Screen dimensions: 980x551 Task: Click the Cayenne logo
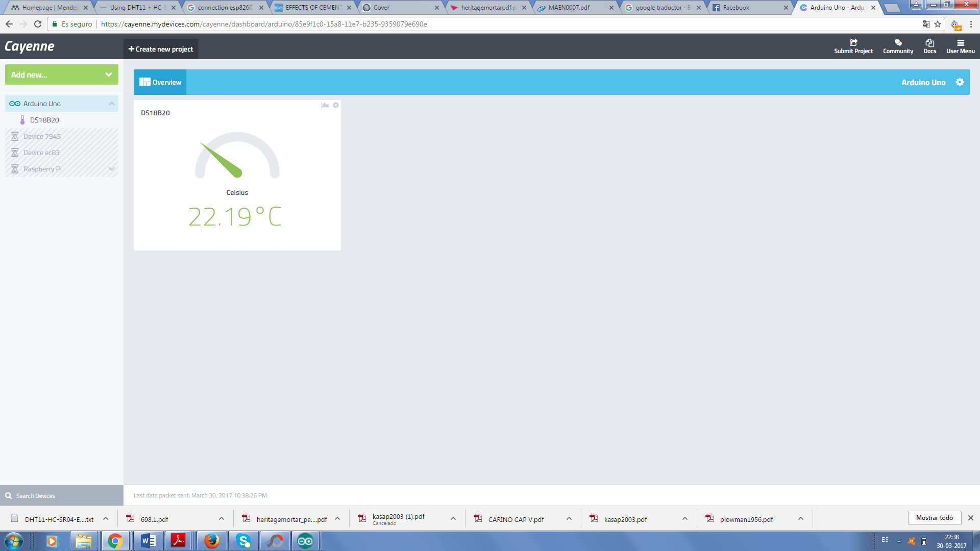(x=30, y=46)
